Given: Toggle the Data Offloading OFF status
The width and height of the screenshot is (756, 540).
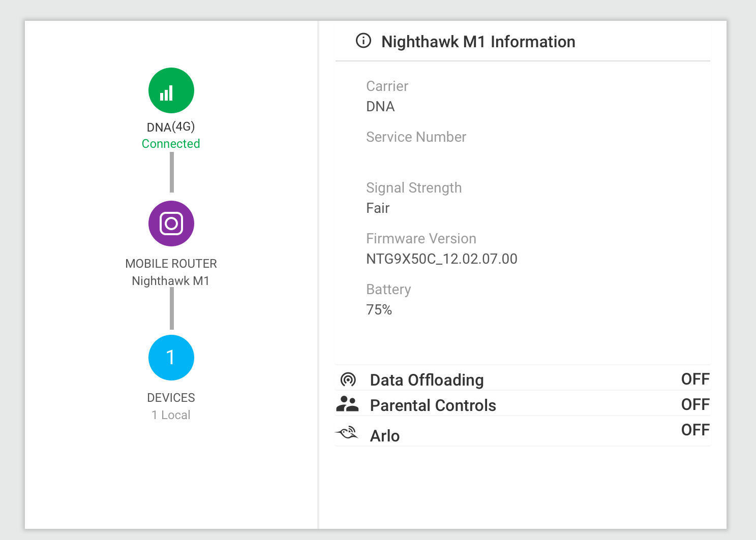Looking at the screenshot, I should point(695,379).
